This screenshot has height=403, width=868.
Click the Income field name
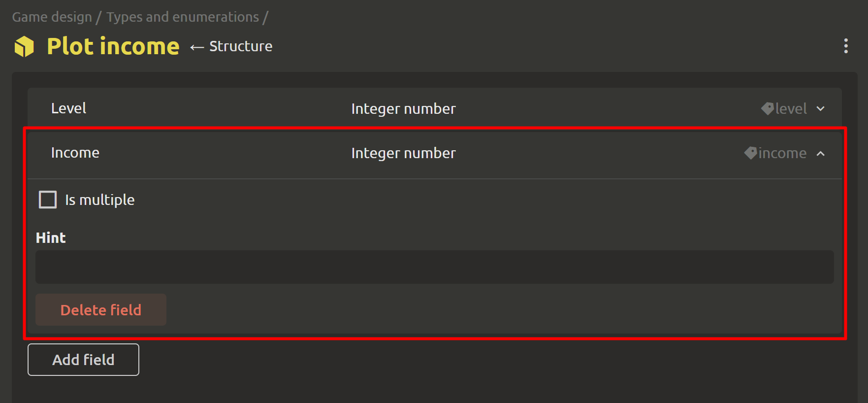pos(75,153)
